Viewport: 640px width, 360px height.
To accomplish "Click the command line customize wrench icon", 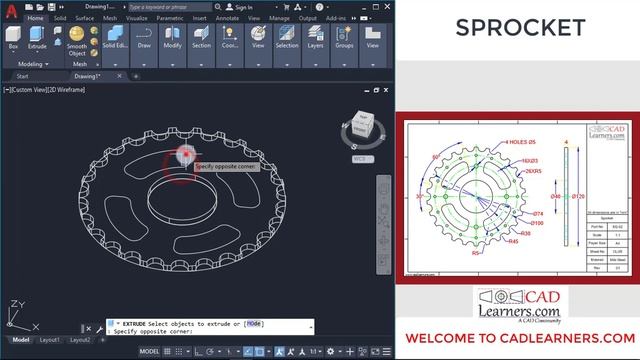I will (99, 329).
